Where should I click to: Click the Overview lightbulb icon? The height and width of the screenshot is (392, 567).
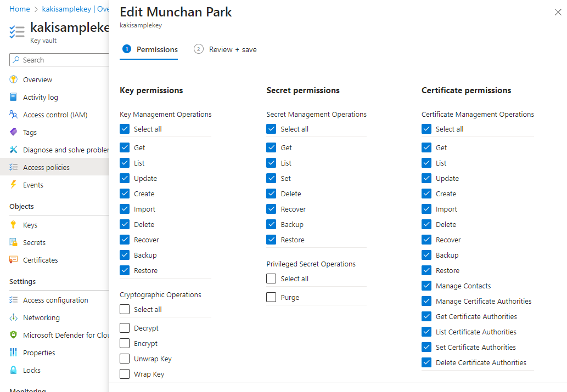pyautogui.click(x=13, y=79)
